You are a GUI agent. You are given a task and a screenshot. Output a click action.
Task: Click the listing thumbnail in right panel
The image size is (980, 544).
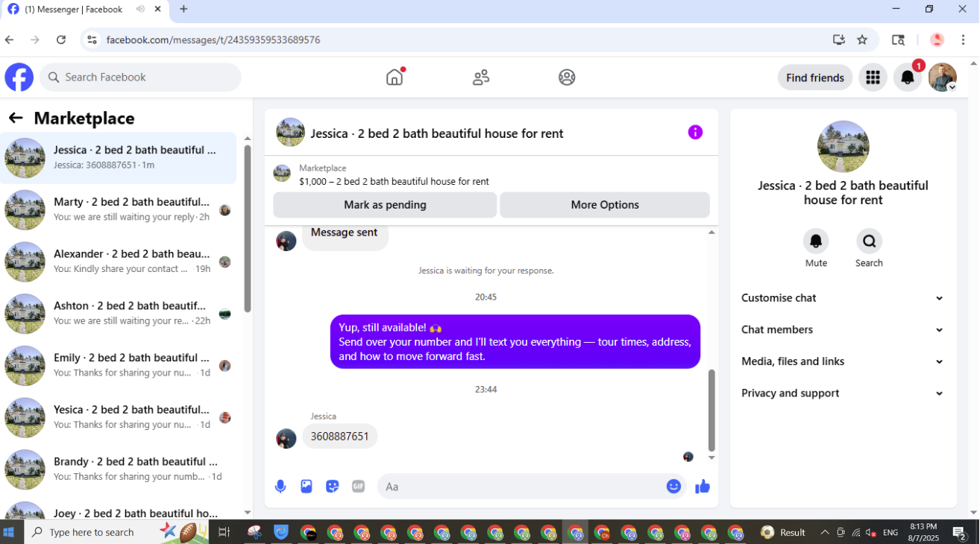coord(843,147)
